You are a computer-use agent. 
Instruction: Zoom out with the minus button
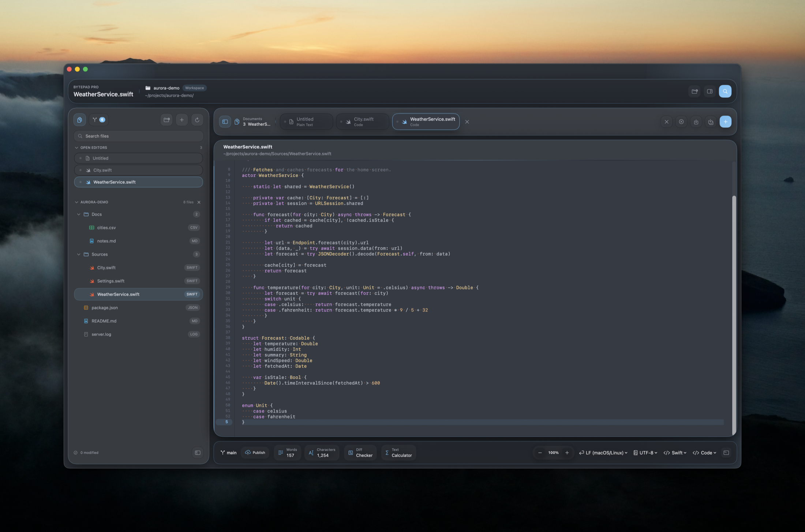click(x=540, y=453)
